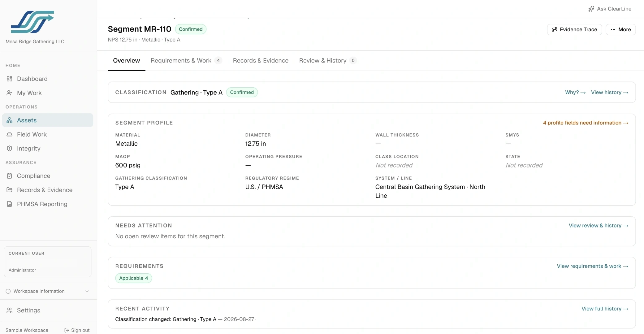
Task: Click the Sign out text
Action: pos(80,330)
